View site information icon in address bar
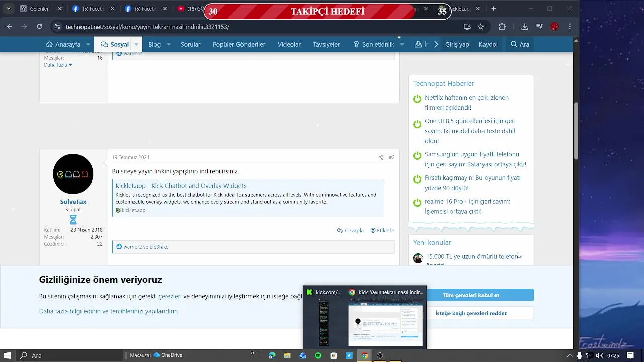 point(57,27)
